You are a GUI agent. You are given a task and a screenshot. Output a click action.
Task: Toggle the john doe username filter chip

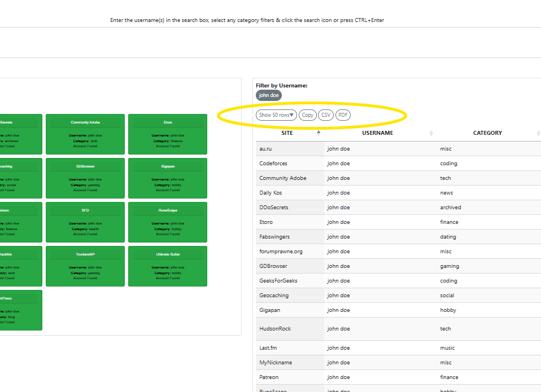pyautogui.click(x=269, y=95)
